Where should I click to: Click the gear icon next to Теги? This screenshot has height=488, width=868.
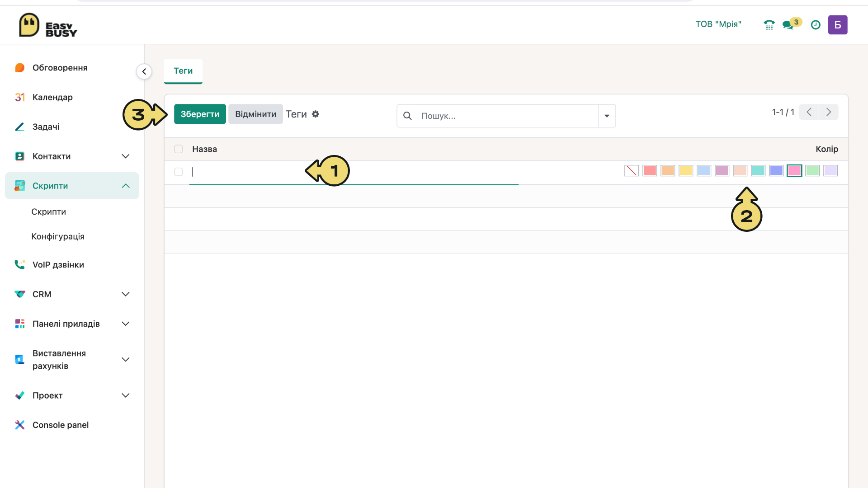[316, 114]
